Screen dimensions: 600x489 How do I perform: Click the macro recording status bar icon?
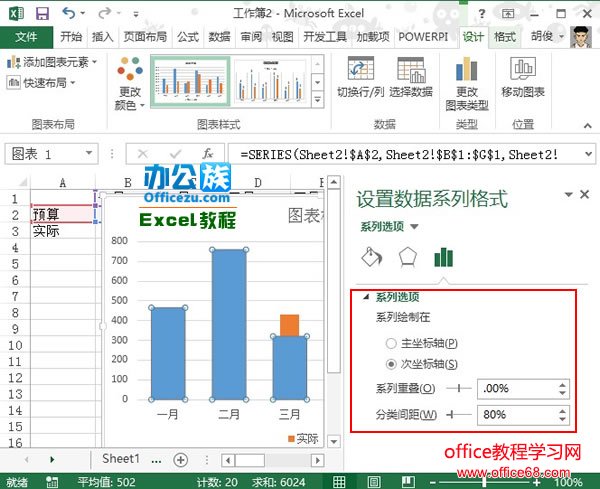pyautogui.click(x=52, y=482)
